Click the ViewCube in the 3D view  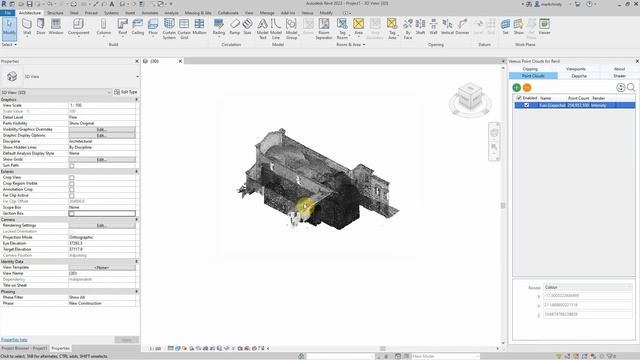pos(470,98)
